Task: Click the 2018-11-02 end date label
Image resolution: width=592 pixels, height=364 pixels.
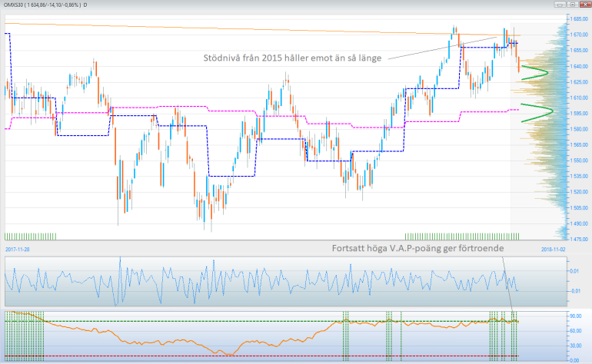Action: pyautogui.click(x=553, y=250)
